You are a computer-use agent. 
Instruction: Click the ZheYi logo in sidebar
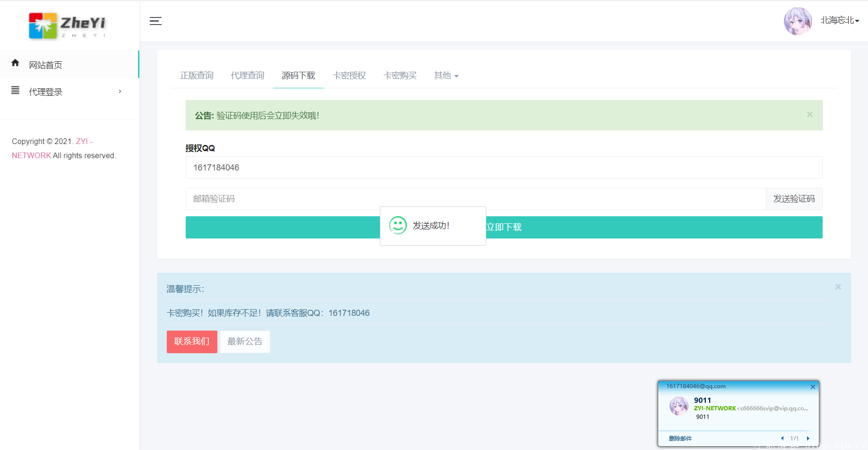67,25
